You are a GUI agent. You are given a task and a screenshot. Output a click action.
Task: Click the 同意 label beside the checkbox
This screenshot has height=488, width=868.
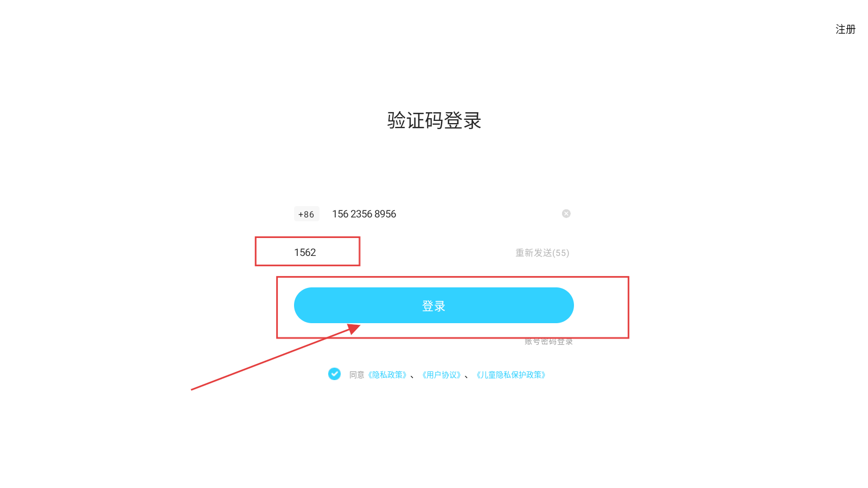tap(356, 375)
